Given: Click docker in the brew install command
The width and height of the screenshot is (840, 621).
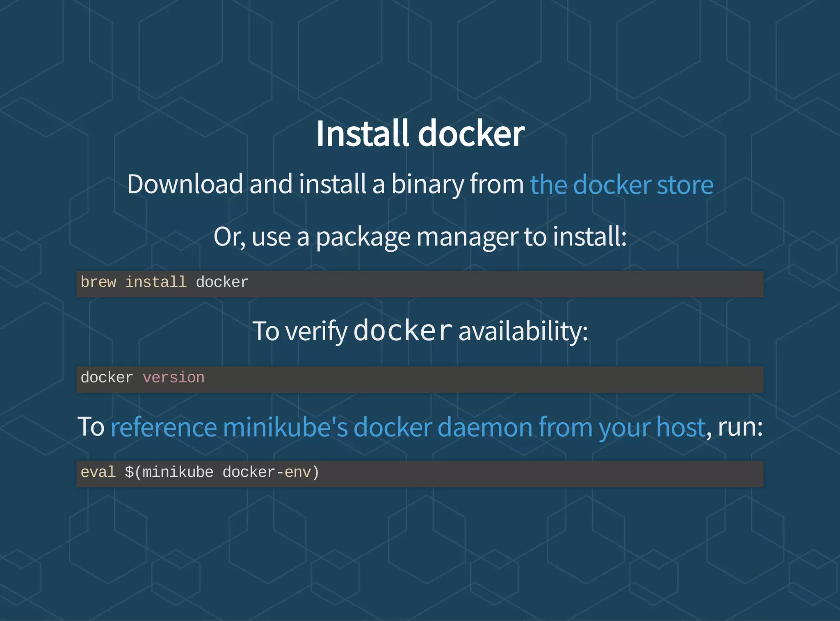Looking at the screenshot, I should pos(222,282).
